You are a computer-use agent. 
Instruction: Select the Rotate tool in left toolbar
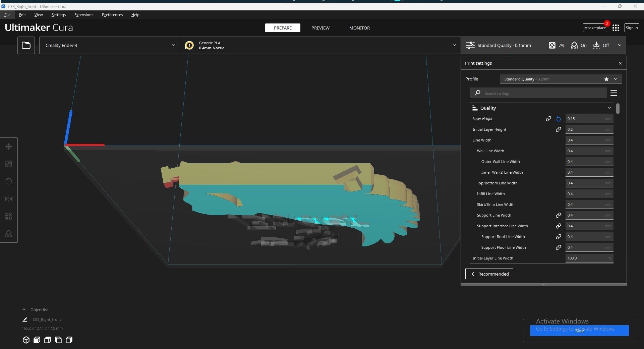point(9,181)
